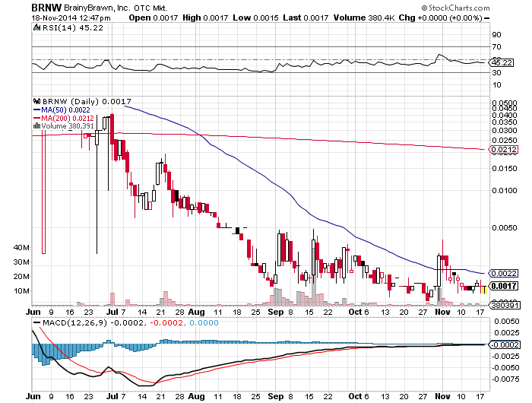
Task: Click the Nov label on MACD axis
Action: [442, 396]
